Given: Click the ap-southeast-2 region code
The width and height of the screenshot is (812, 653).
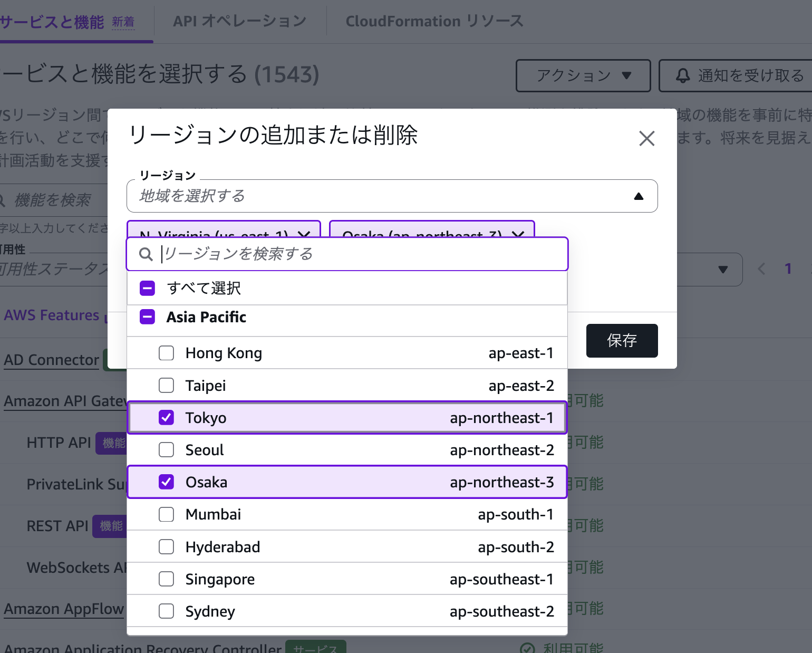Looking at the screenshot, I should tap(502, 611).
